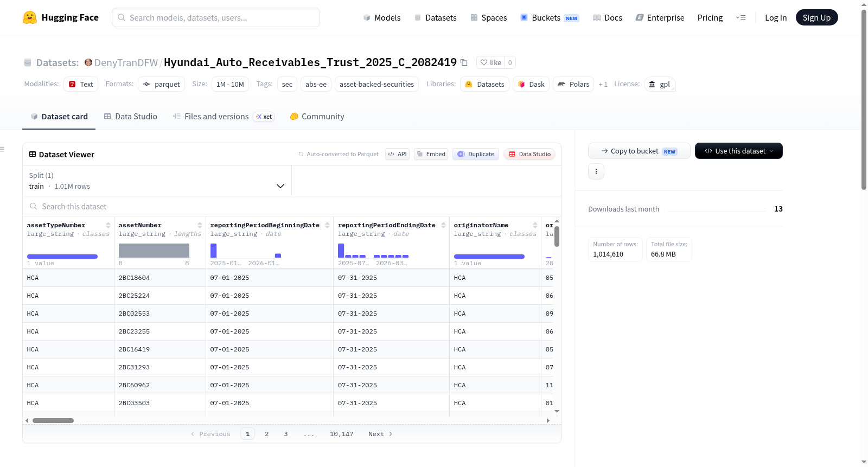The width and height of the screenshot is (868, 467).
Task: Go to page 3 of the dataset
Action: 285,434
